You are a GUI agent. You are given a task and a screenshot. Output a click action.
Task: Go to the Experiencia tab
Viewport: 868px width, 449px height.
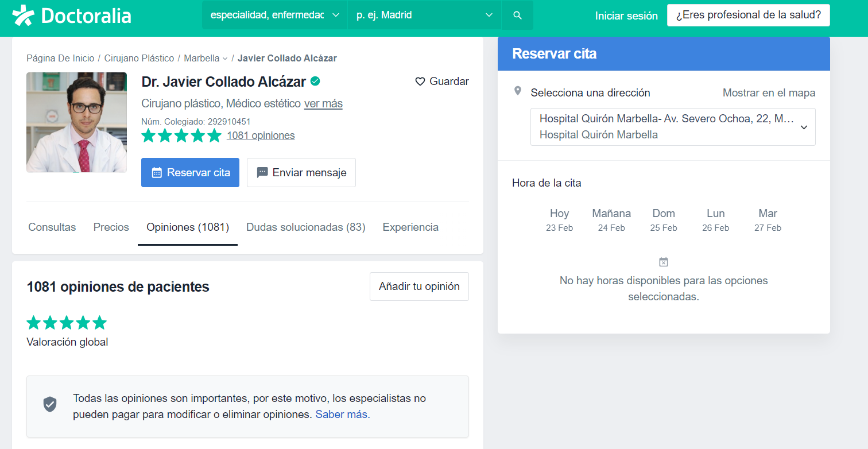click(x=410, y=227)
